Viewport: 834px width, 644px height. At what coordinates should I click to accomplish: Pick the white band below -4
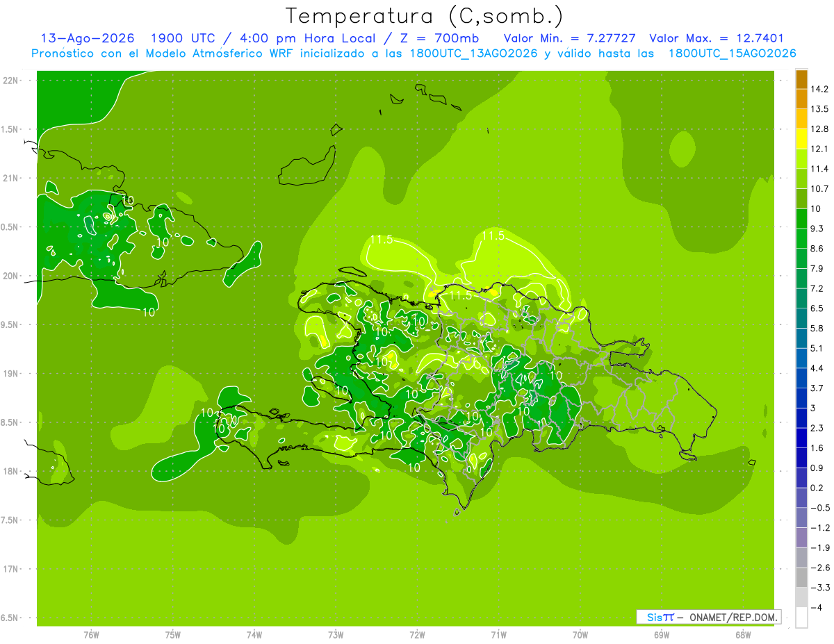801,617
